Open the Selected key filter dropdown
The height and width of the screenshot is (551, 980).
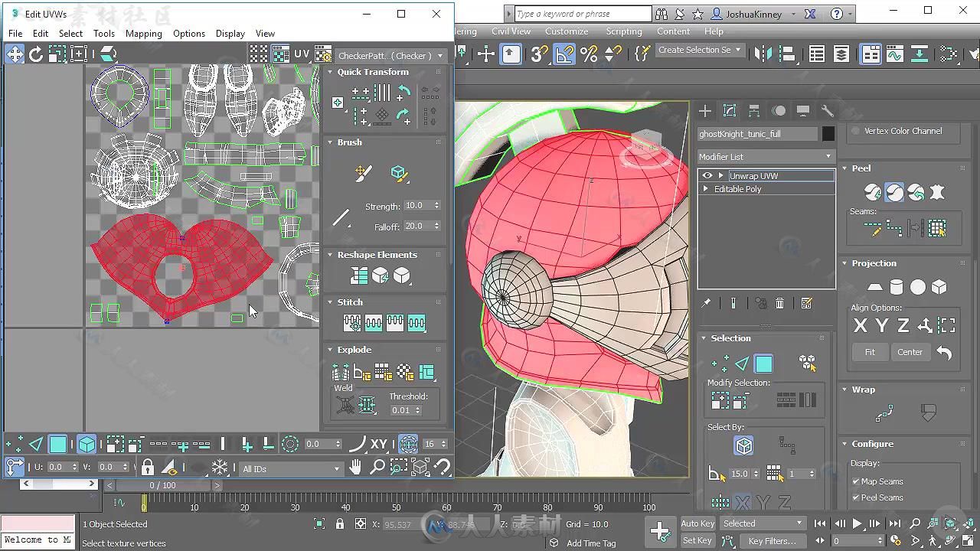[763, 523]
